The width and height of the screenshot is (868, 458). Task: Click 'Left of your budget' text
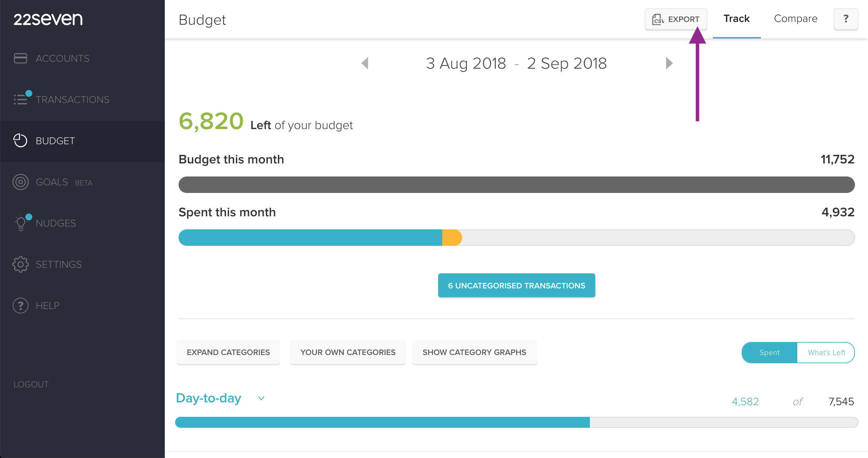(301, 125)
